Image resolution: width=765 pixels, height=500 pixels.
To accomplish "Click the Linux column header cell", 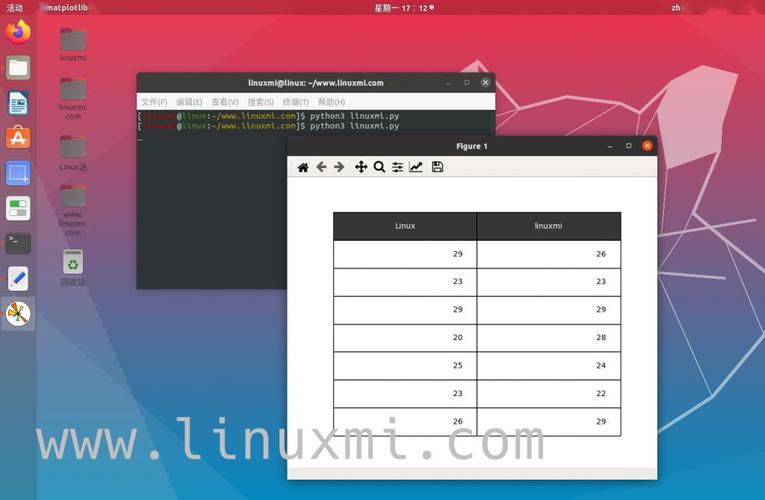I will click(405, 226).
